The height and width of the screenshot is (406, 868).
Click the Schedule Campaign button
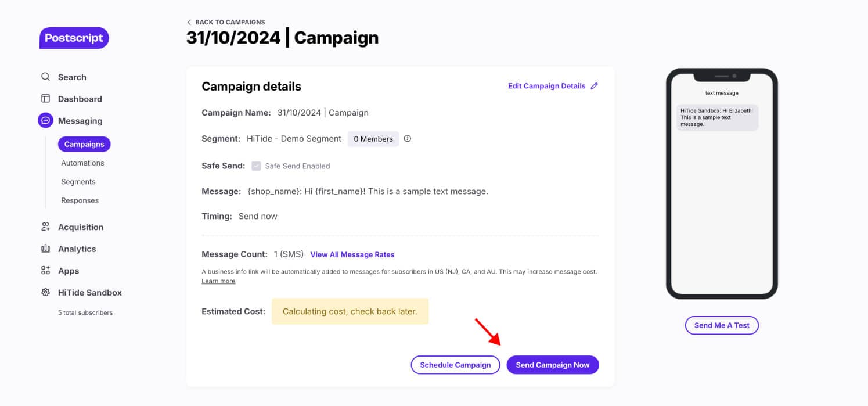455,365
